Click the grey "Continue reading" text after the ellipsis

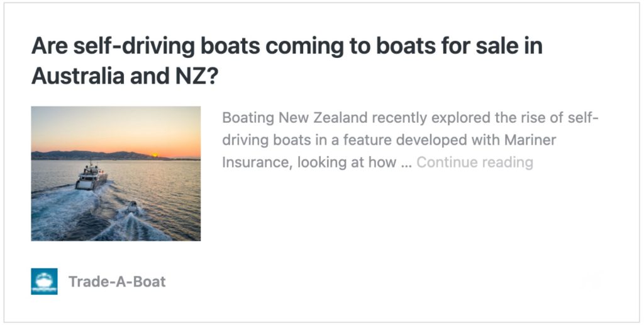click(474, 162)
